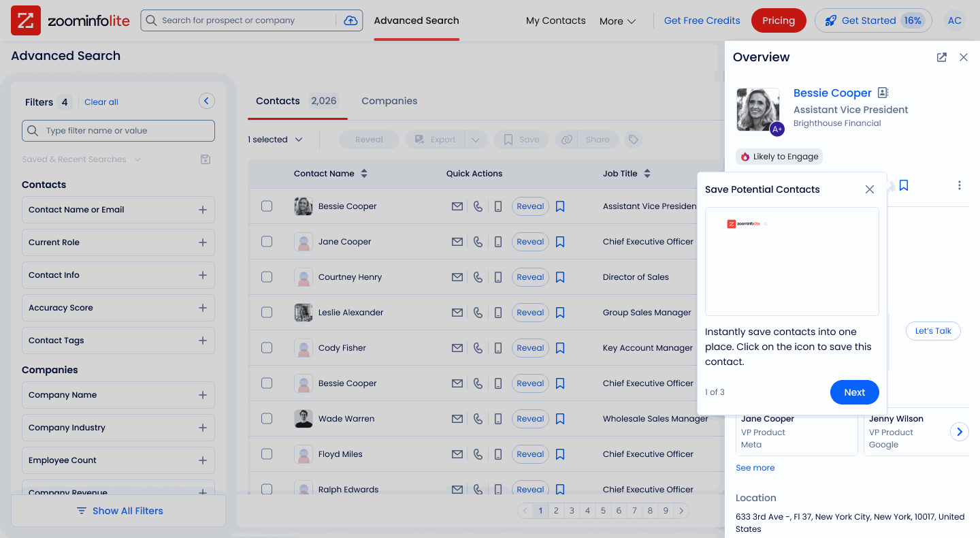Image resolution: width=980 pixels, height=538 pixels.
Task: Check the box for Ralph Edwards
Action: tap(267, 489)
